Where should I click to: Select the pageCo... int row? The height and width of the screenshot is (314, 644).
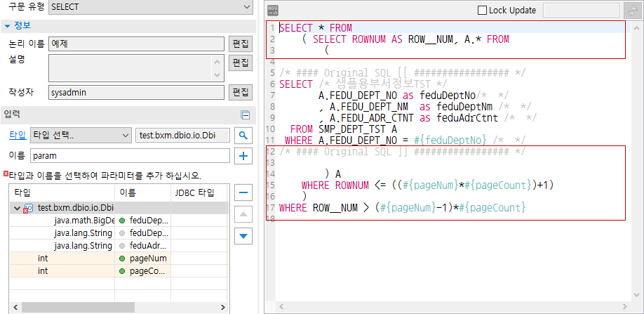pos(119,271)
